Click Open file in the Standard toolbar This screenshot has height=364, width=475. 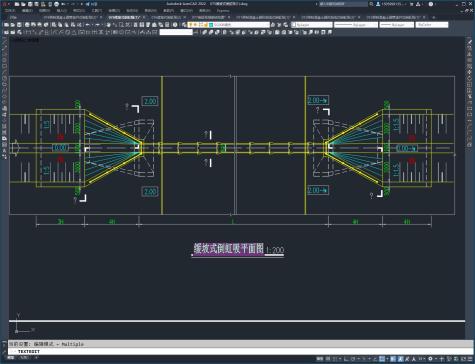point(13,25)
